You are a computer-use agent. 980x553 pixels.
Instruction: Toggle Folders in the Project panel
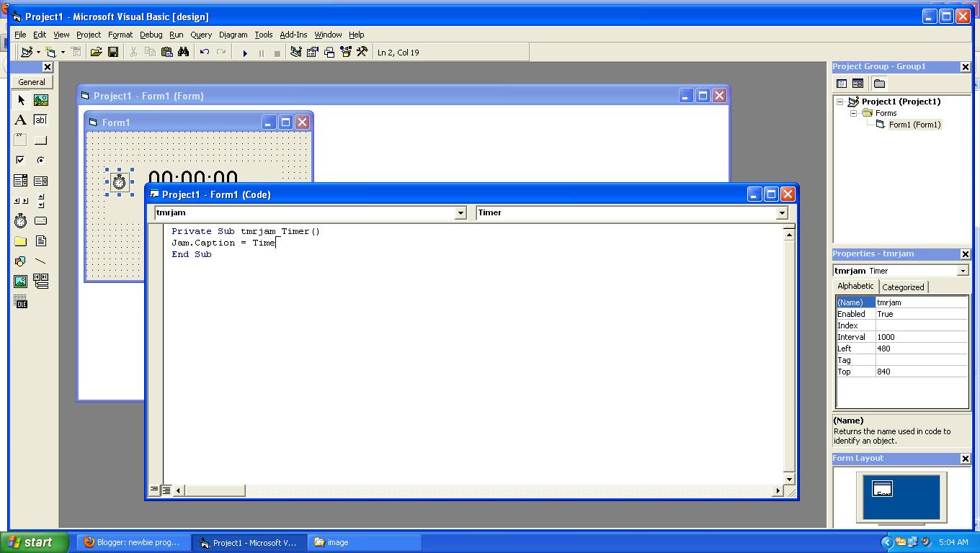click(x=879, y=84)
